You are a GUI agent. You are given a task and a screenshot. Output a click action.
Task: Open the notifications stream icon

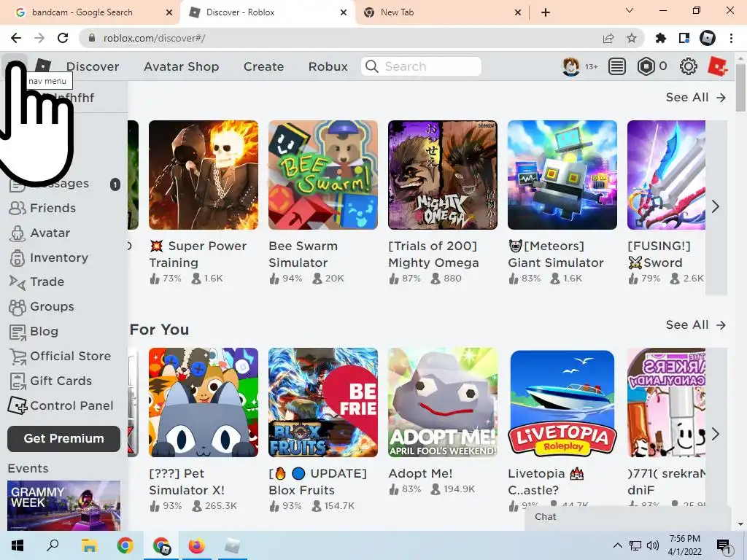point(617,66)
